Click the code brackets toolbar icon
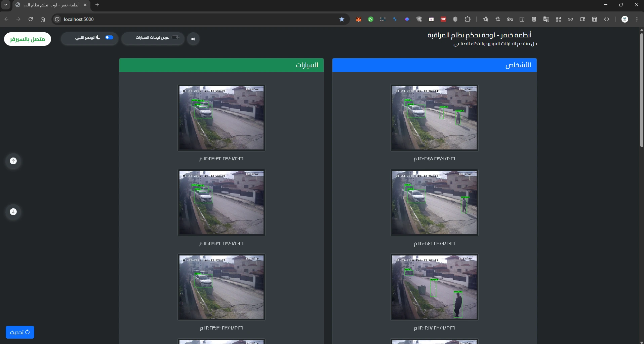644x344 pixels. [607, 20]
